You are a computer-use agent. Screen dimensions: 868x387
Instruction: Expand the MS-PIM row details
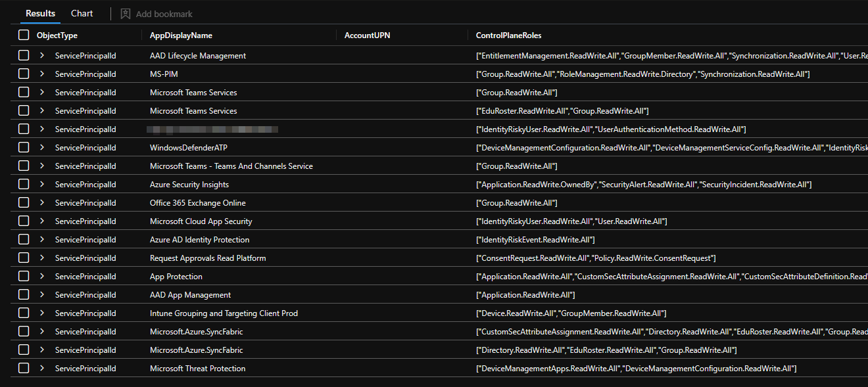tap(42, 74)
